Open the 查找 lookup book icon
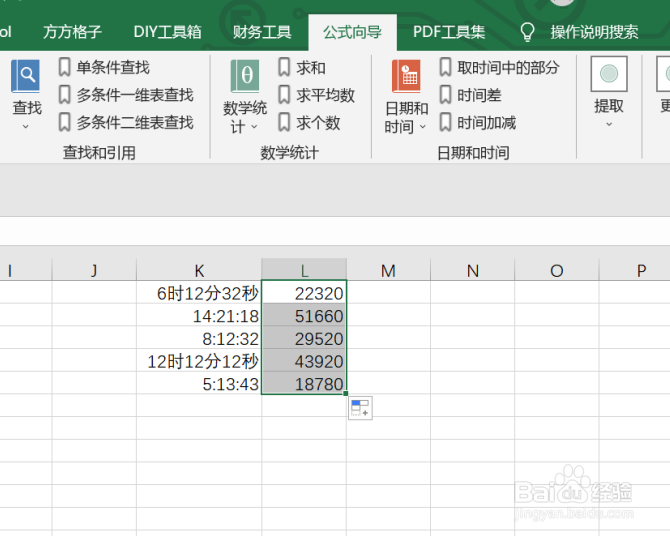 26,76
